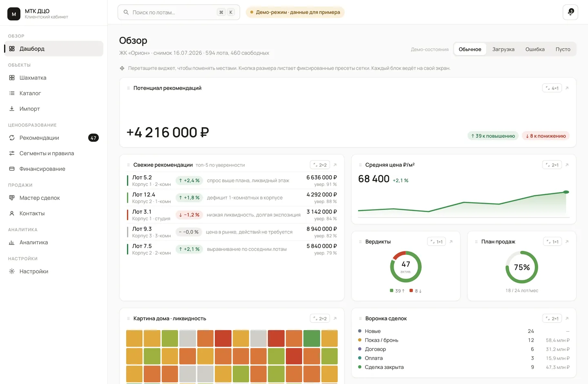Change the План продаж 1×1 size preset
Viewport: 588px width, 384px height.
click(552, 242)
